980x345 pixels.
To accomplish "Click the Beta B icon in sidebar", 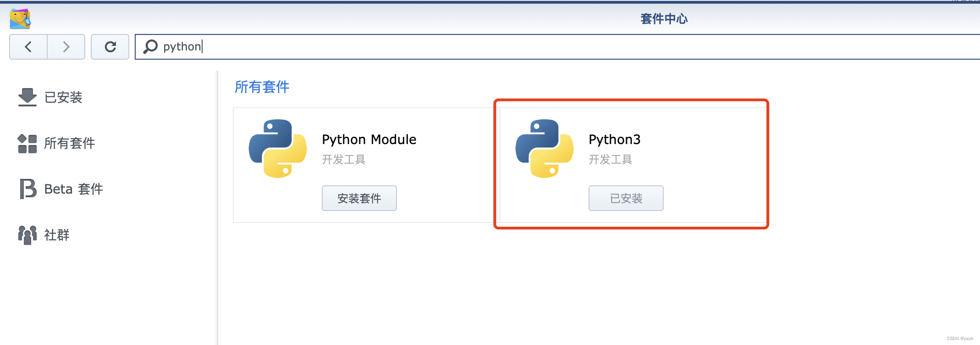I will click(x=28, y=189).
